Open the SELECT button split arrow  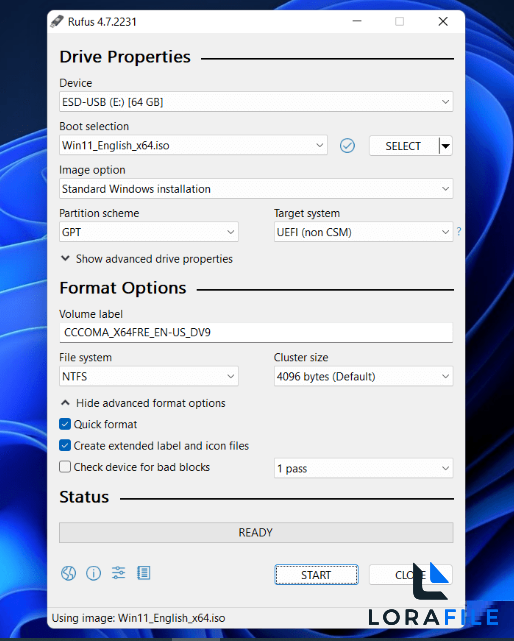(446, 146)
